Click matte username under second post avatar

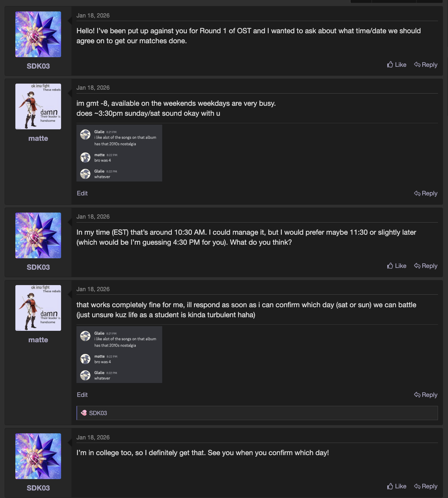tap(38, 138)
